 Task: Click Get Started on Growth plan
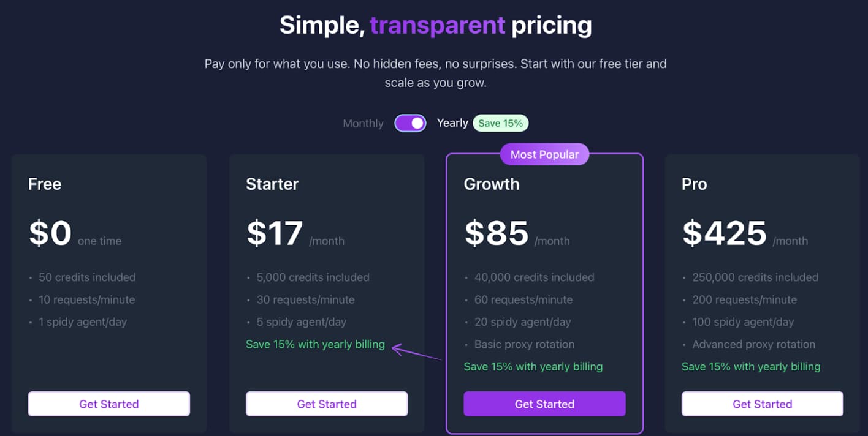(544, 404)
